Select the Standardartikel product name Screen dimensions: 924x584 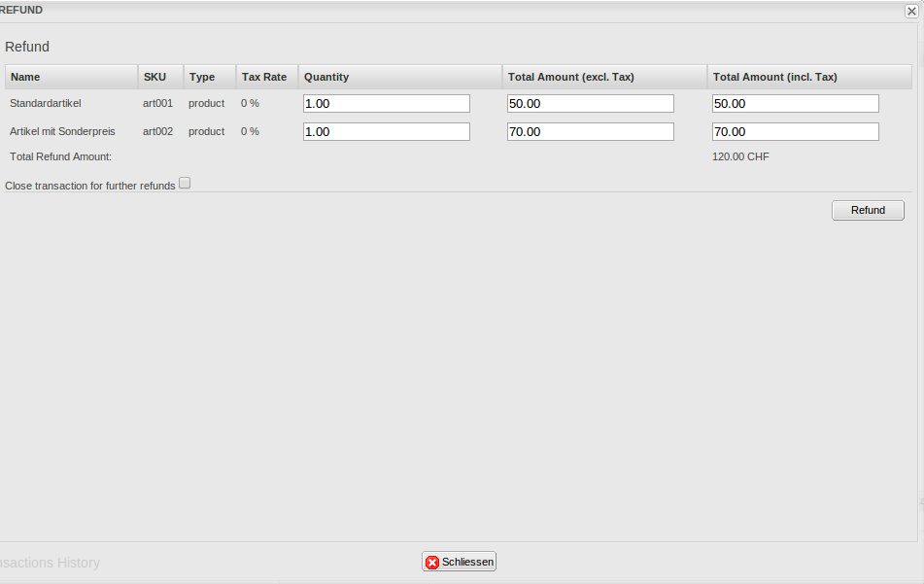[46, 103]
